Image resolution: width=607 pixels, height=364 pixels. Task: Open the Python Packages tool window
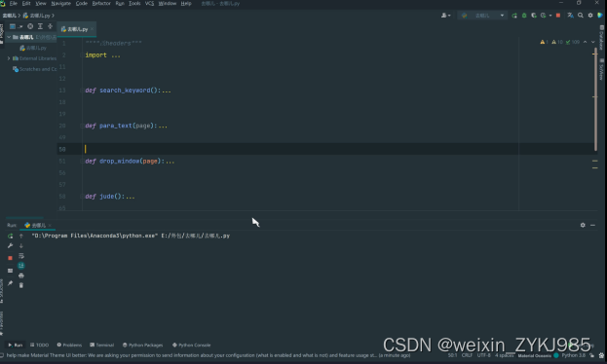click(x=143, y=346)
